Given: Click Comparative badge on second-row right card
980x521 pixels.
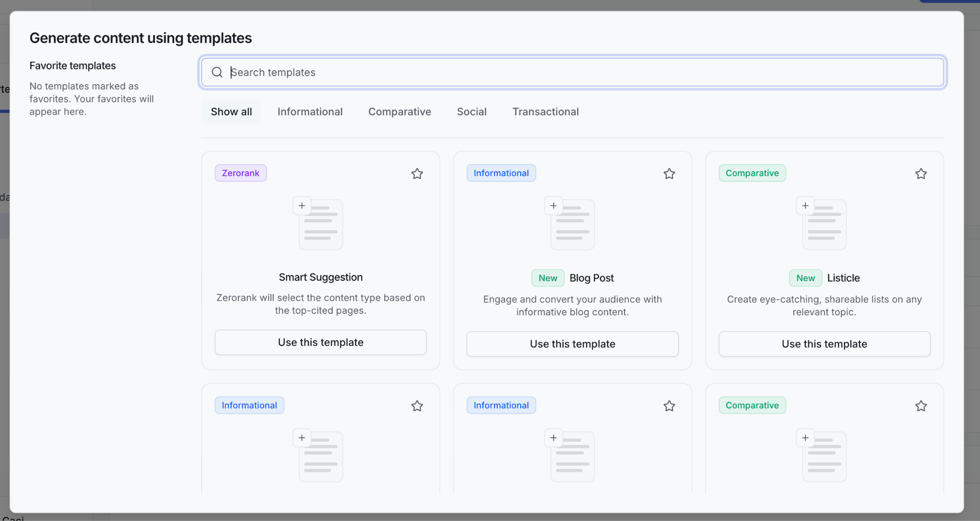Looking at the screenshot, I should pos(752,405).
